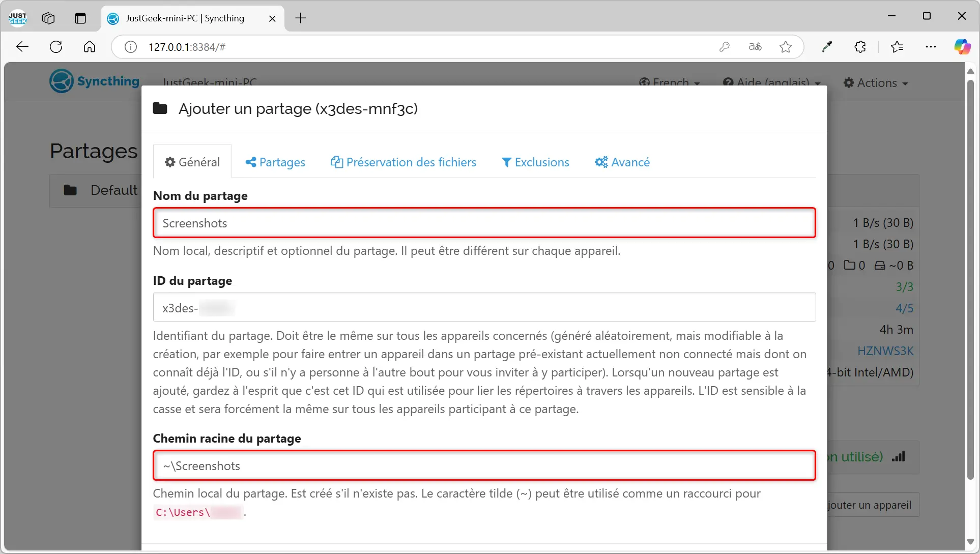Click the gear icon on Général tab

169,162
